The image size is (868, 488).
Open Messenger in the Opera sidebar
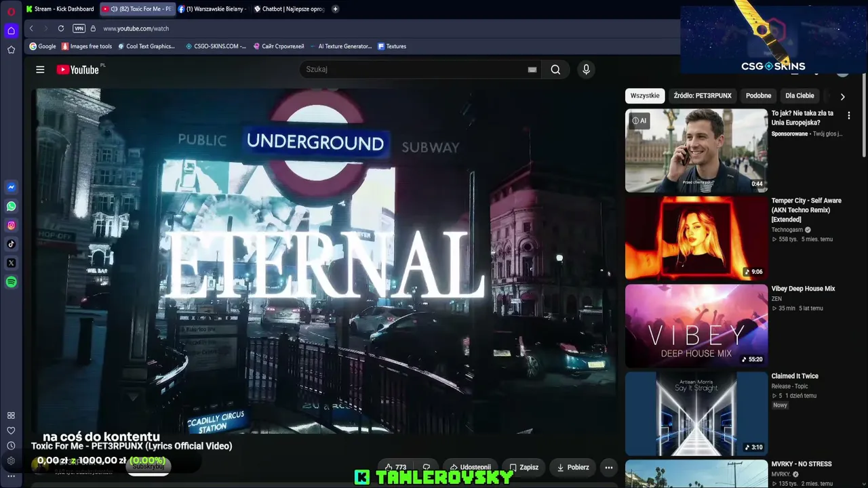tap(11, 187)
